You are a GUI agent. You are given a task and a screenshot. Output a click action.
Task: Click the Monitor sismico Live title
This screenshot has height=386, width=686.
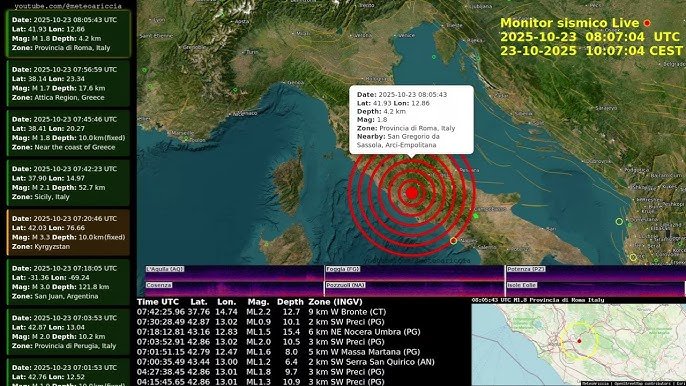click(x=569, y=23)
